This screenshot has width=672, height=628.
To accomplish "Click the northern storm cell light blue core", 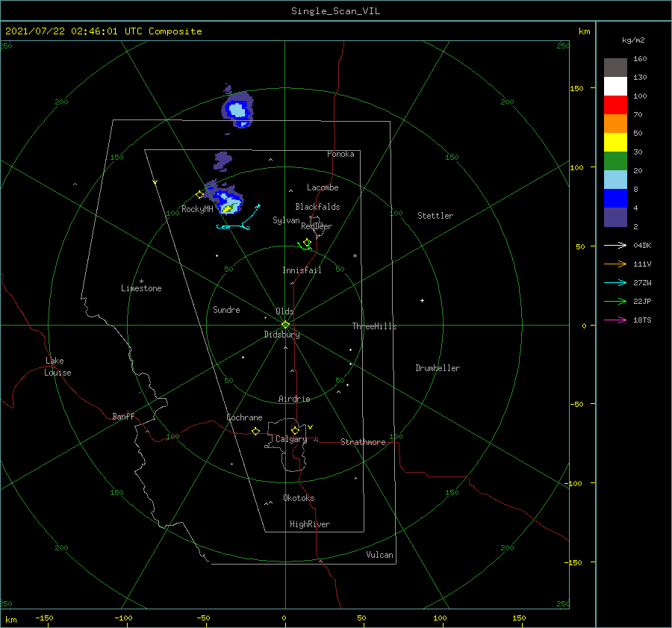I will pyautogui.click(x=237, y=111).
